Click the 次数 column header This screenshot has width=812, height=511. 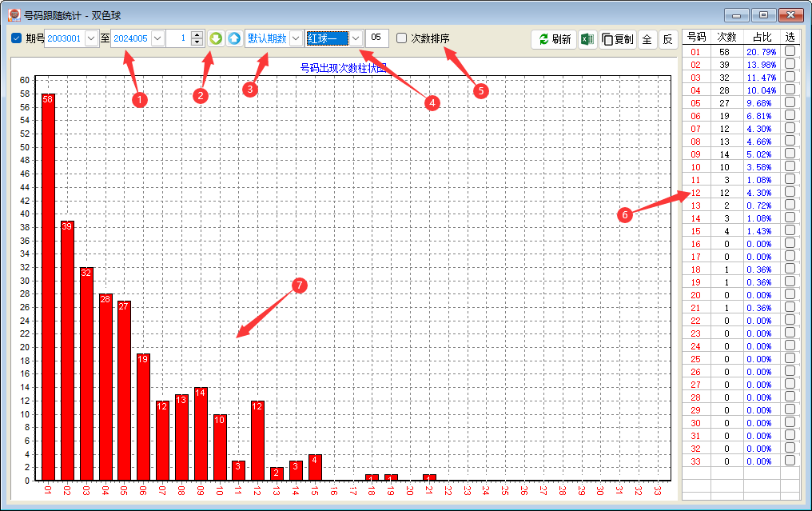point(726,37)
